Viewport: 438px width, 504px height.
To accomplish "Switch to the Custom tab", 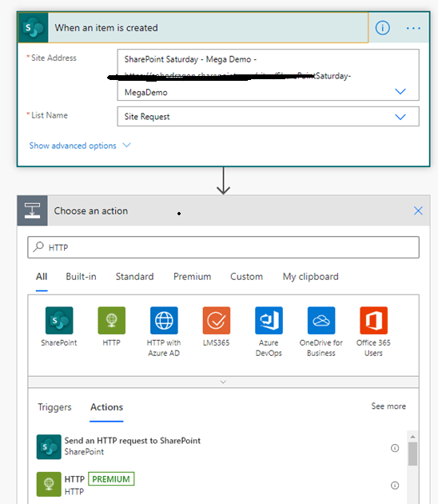I will click(x=246, y=277).
